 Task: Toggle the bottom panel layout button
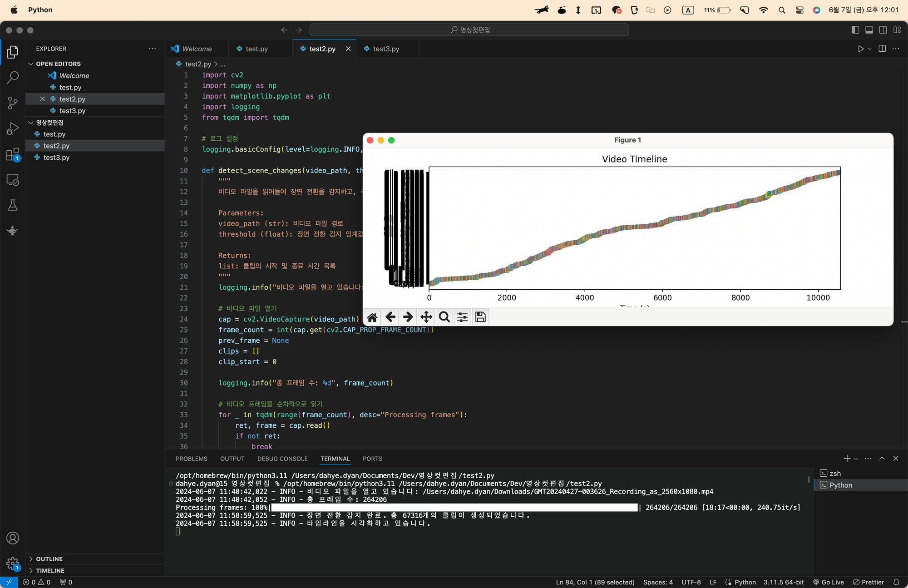[x=869, y=30]
